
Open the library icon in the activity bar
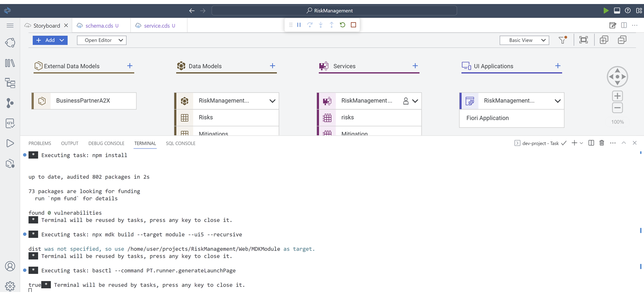pos(10,63)
